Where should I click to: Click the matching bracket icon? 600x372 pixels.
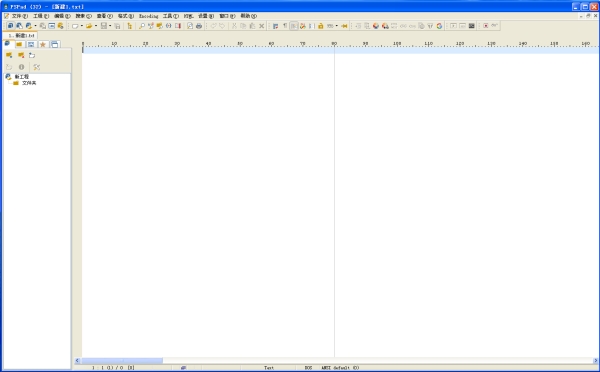(x=169, y=26)
